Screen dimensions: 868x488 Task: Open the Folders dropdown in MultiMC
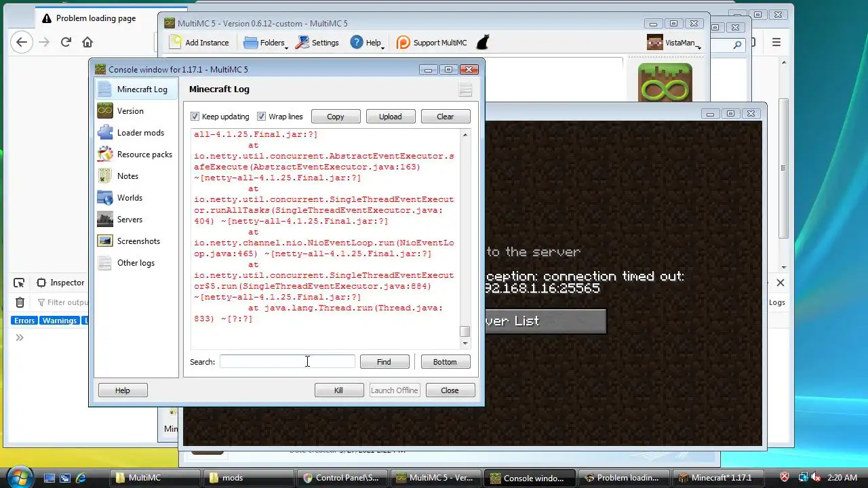coord(265,43)
